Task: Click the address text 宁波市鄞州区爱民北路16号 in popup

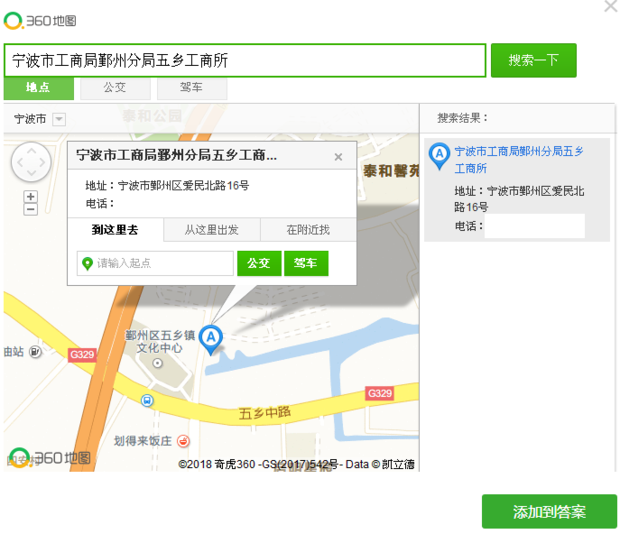Action: pyautogui.click(x=183, y=185)
